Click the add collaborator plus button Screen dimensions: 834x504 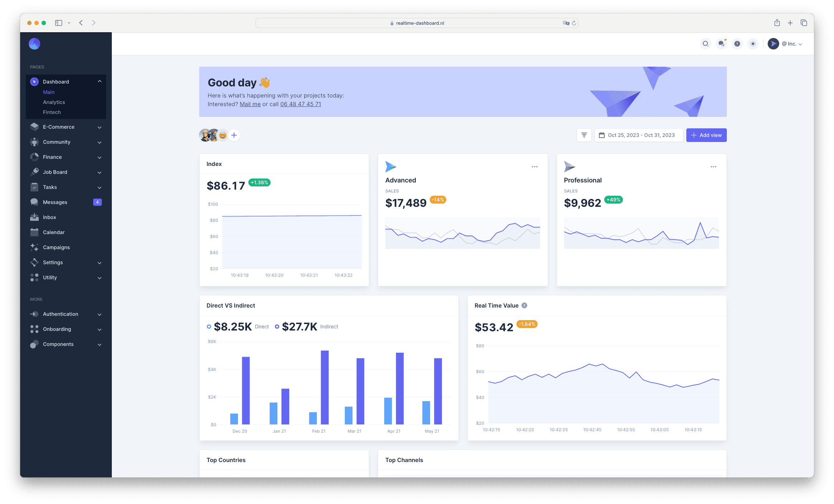click(x=234, y=135)
